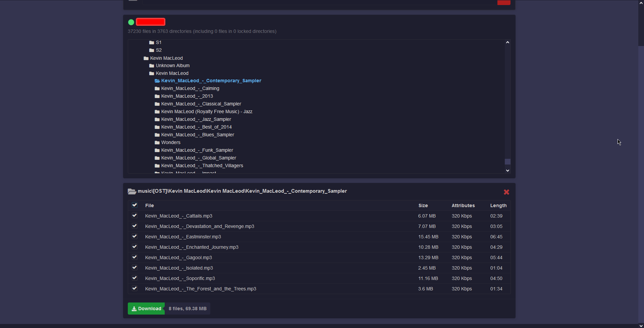The image size is (644, 328).
Task: Click the Download button
Action: click(x=146, y=309)
